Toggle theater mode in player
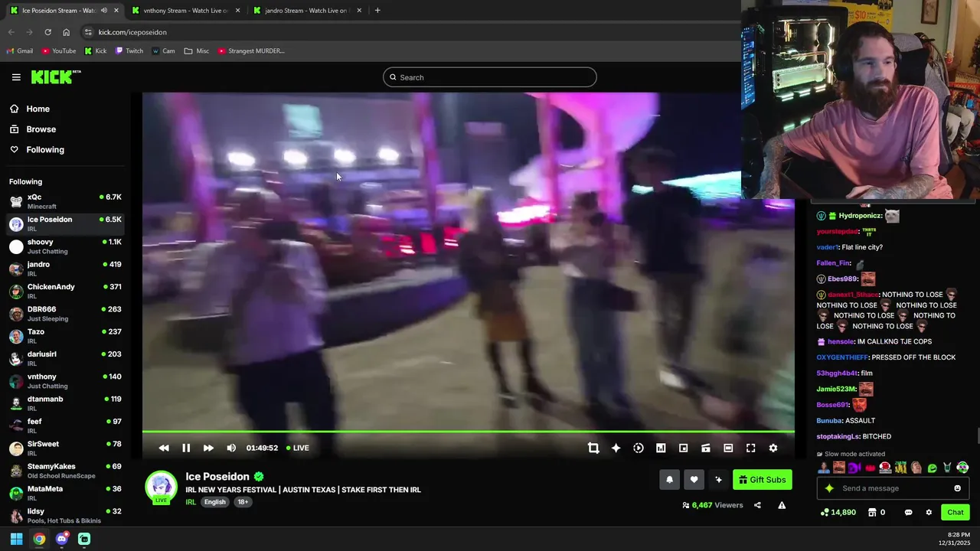The height and width of the screenshot is (551, 980). click(x=728, y=448)
